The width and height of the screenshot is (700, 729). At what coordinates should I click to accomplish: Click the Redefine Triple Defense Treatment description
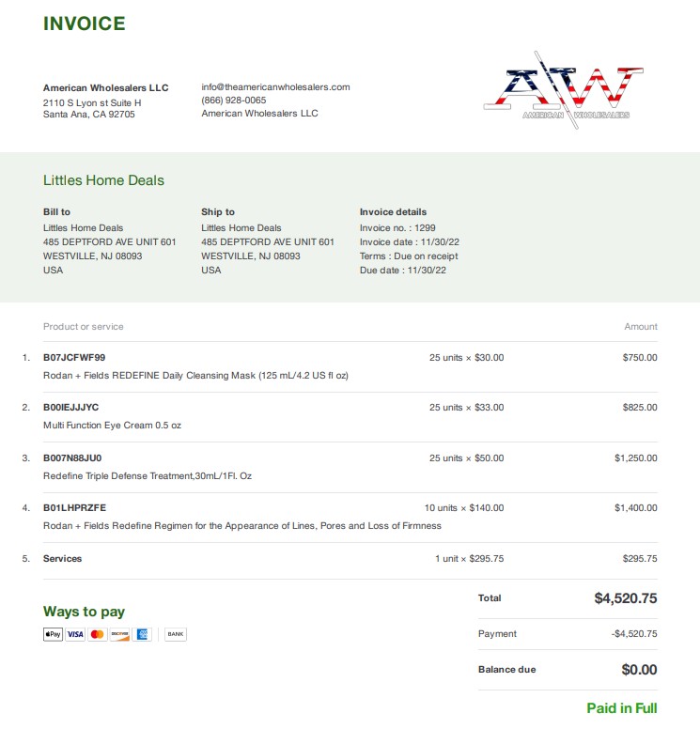pyautogui.click(x=148, y=476)
